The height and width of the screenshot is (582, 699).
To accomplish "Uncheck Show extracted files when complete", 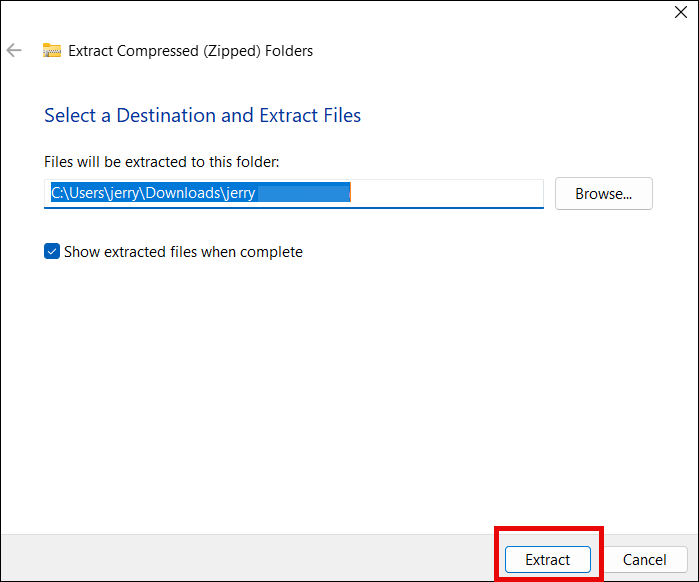I will coord(52,252).
